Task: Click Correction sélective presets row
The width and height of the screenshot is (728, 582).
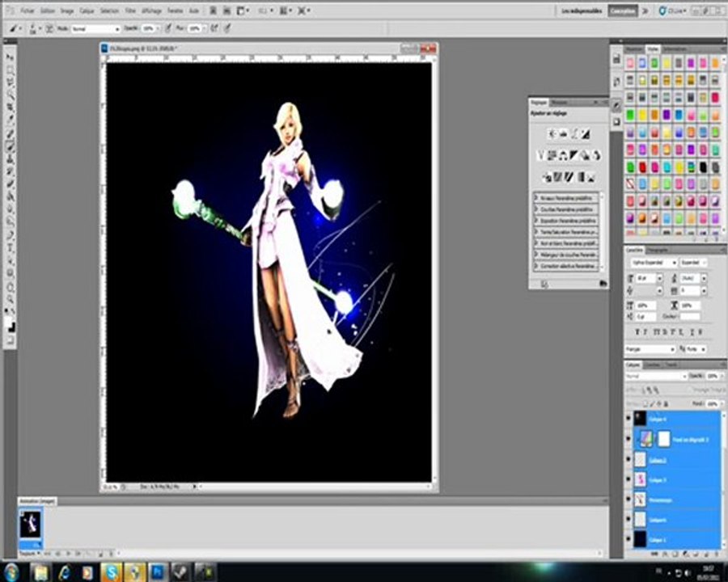Action: pos(566,267)
